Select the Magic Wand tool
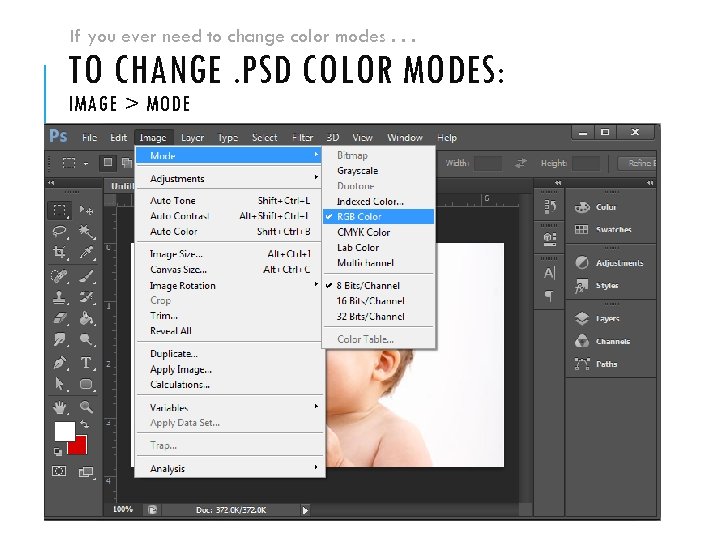This screenshot has height=540, width=720. pos(86,231)
